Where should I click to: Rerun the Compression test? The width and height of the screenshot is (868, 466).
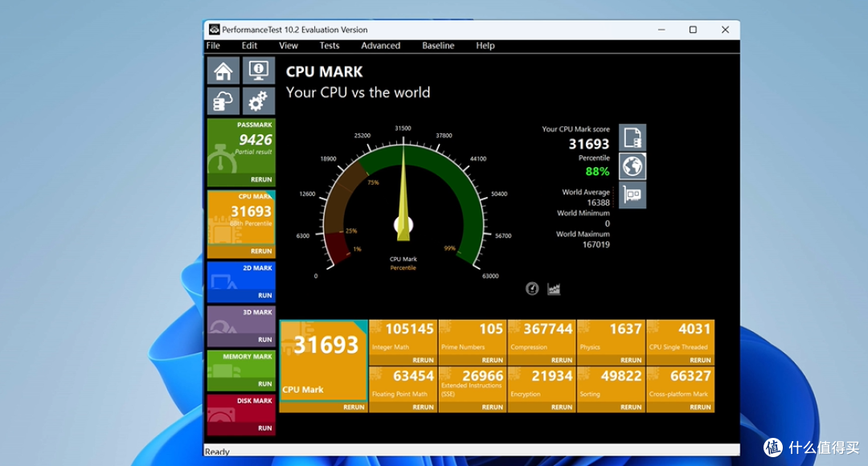point(561,360)
